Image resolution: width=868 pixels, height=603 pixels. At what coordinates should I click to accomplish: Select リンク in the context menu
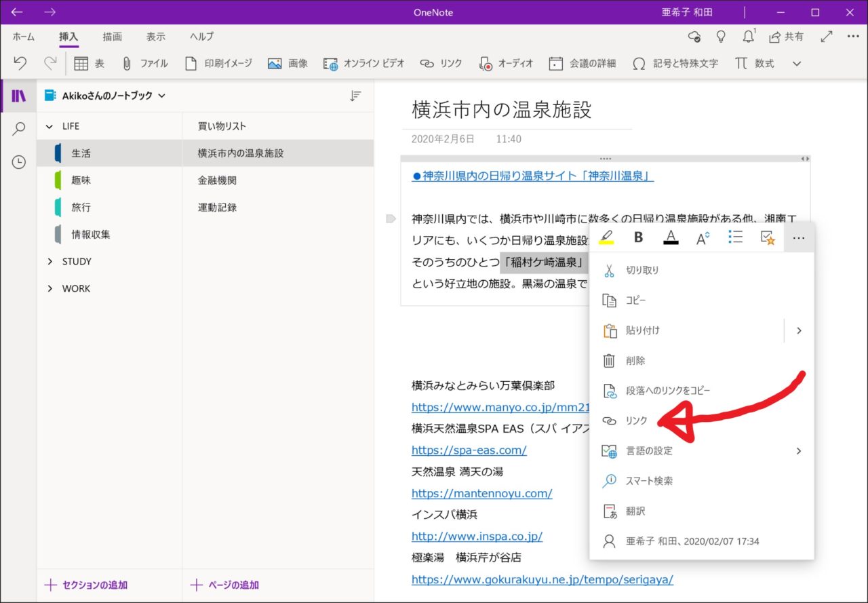click(636, 421)
